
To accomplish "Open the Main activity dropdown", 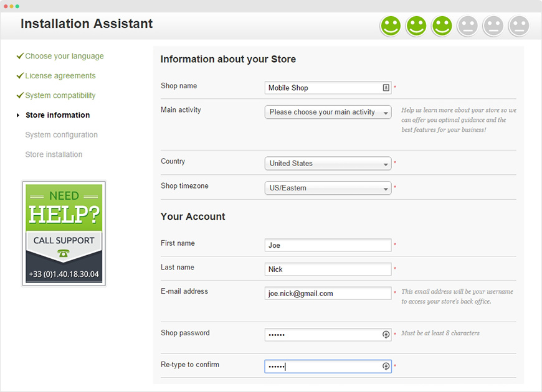I will [x=328, y=112].
